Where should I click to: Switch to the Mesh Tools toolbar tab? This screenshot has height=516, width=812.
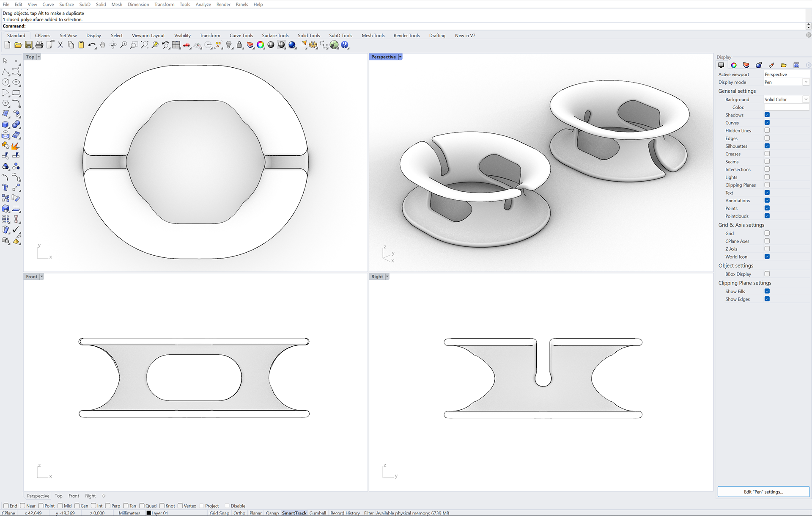[373, 36]
